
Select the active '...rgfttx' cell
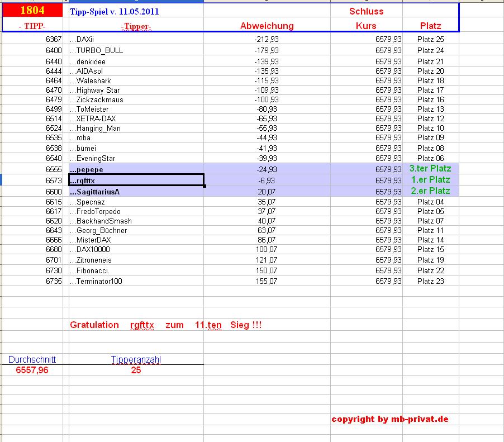tap(136, 180)
